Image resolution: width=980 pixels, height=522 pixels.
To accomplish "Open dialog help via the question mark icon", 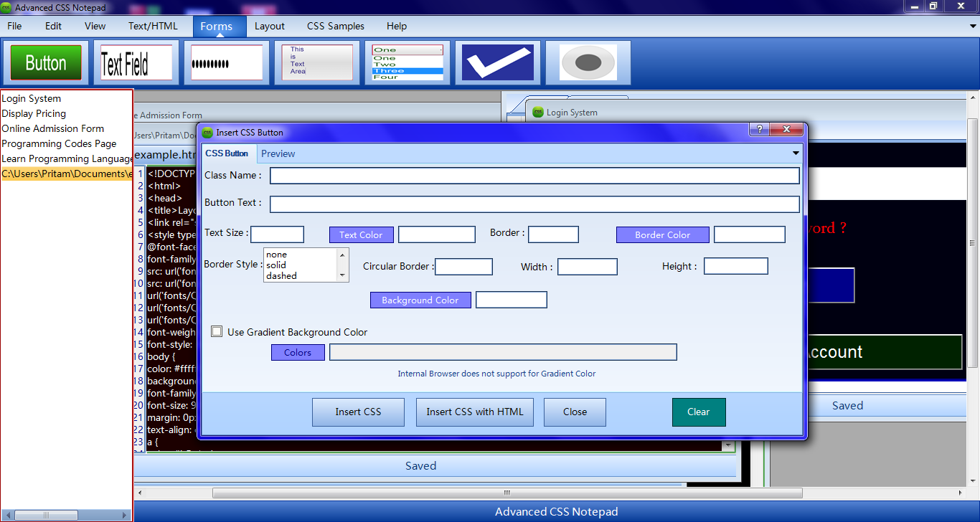I will (758, 130).
